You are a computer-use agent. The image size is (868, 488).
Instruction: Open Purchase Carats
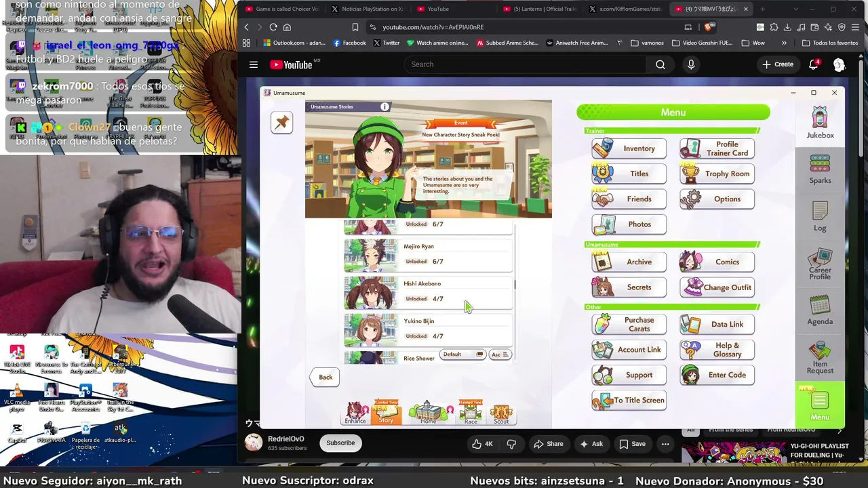pos(629,324)
